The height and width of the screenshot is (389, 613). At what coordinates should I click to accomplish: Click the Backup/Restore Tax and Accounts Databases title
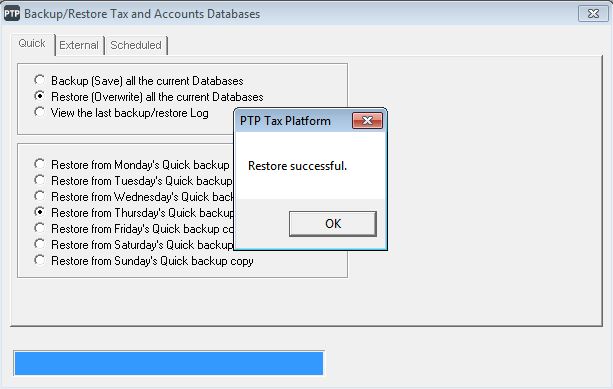[142, 14]
